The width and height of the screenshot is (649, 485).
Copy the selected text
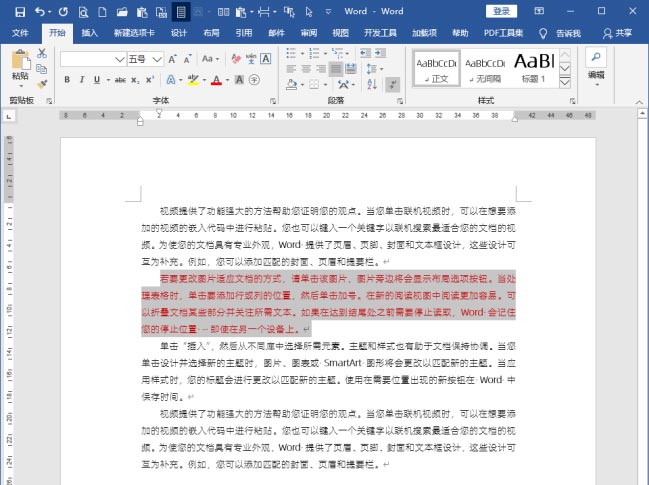point(42,69)
